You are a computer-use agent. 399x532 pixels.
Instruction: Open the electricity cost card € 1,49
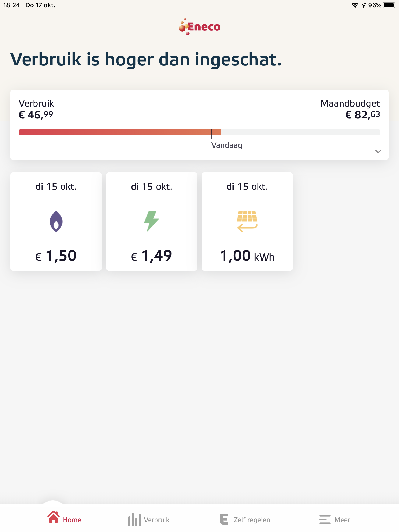[x=152, y=222]
